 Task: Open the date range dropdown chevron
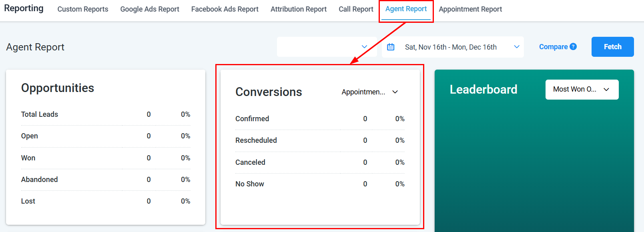coord(517,47)
